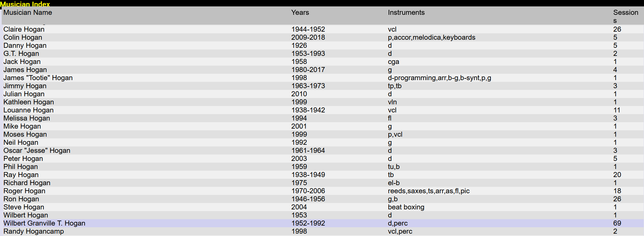Click the Wilbert Hogan 1953 row name
The image size is (644, 236).
pyautogui.click(x=26, y=215)
